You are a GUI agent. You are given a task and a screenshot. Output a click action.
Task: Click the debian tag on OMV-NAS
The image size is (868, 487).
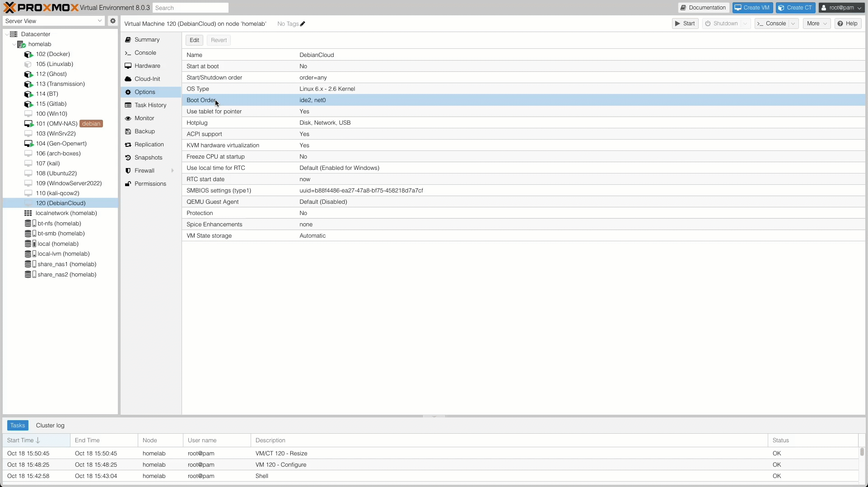[91, 124]
